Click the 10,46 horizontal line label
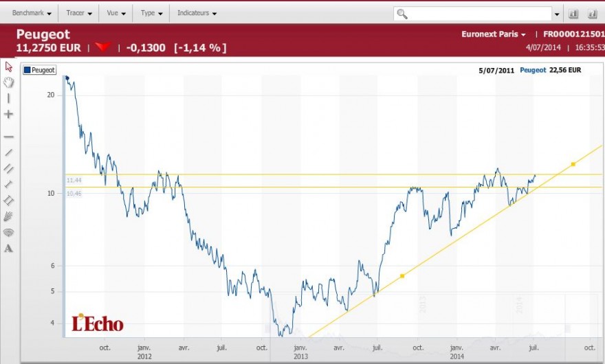 click(74, 193)
